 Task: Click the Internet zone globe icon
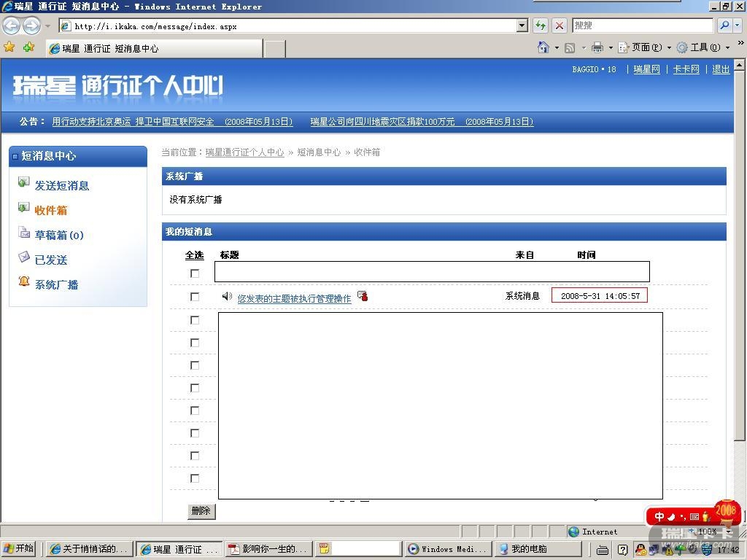pyautogui.click(x=574, y=532)
